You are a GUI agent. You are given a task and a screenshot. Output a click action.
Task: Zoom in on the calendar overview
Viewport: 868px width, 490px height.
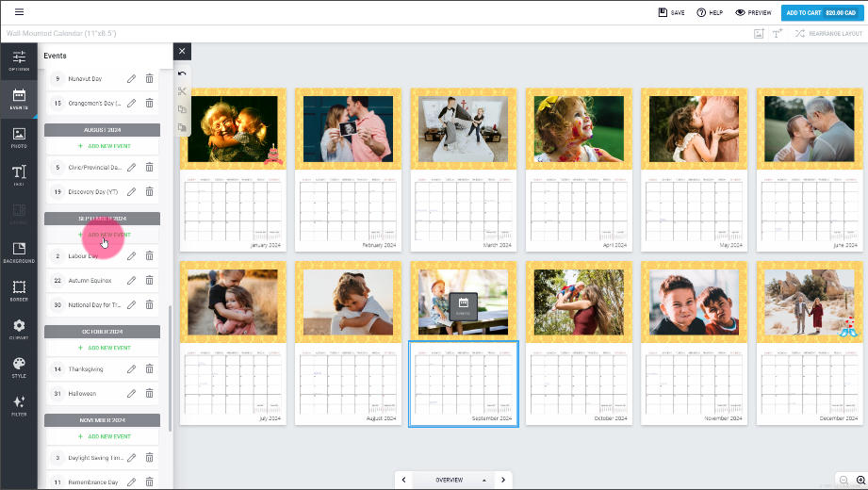[860, 480]
